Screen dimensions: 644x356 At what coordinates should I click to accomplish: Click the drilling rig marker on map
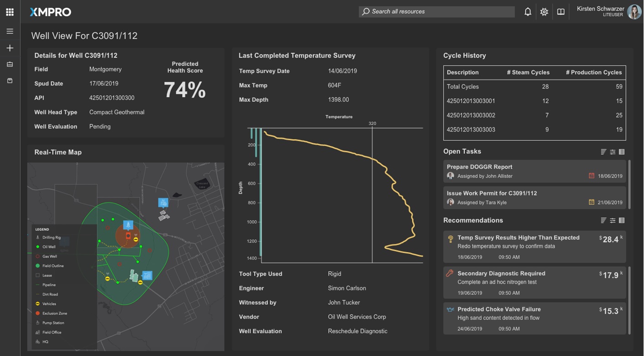[x=128, y=225]
